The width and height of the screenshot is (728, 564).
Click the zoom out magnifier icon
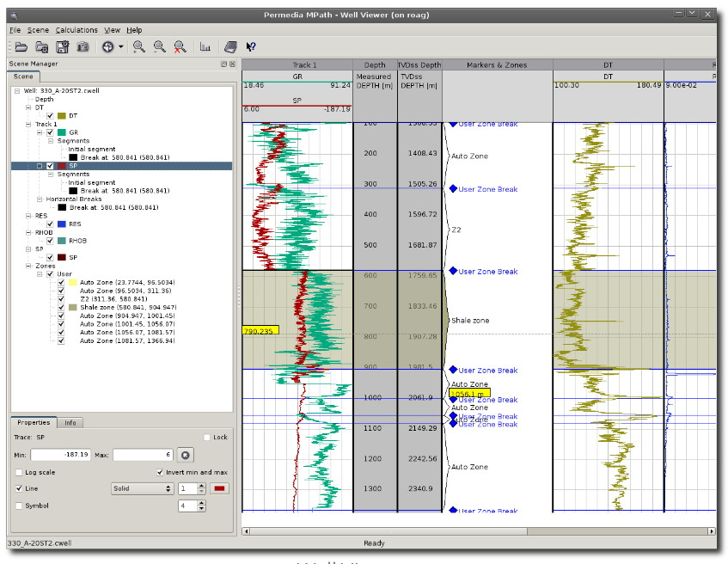tap(159, 47)
